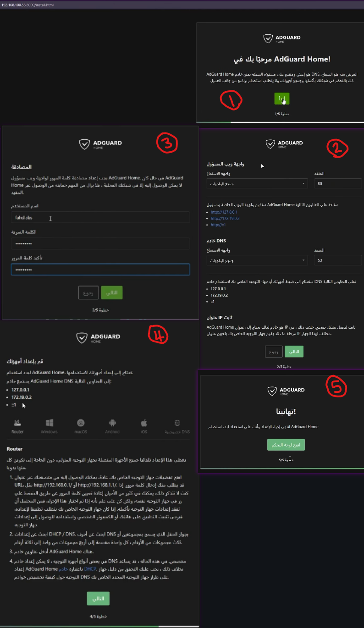The width and height of the screenshot is (364, 628).
Task: Select the iOS tab
Action: pyautogui.click(x=144, y=427)
